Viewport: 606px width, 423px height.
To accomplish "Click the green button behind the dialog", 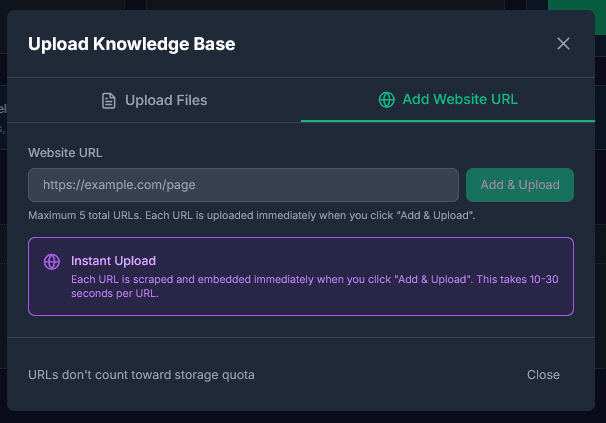I will pos(577,5).
